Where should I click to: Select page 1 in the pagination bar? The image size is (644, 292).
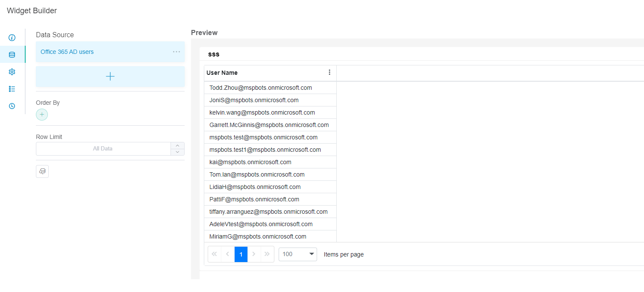pos(241,254)
